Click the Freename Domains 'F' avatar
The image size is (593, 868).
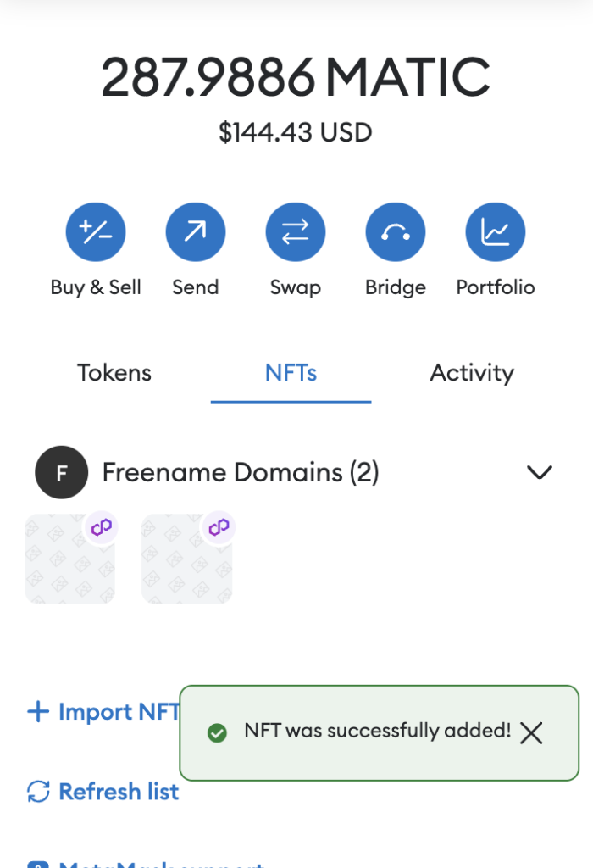click(x=62, y=472)
